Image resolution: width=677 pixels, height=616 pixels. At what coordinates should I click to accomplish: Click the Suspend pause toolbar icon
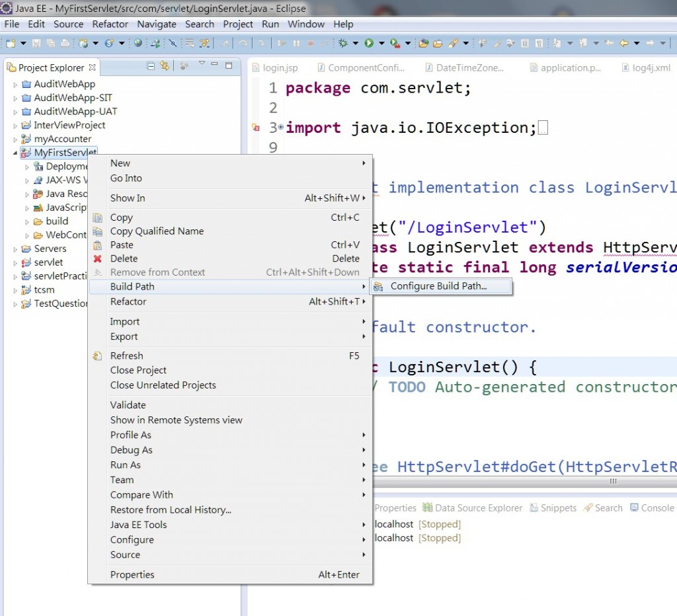click(x=296, y=43)
